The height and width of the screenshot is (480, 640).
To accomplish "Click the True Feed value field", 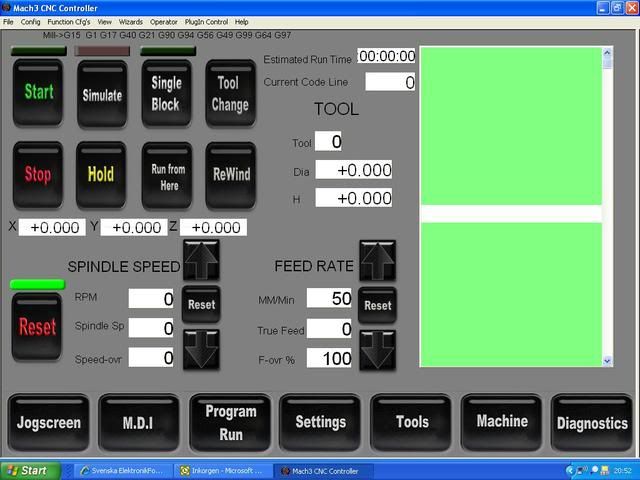I will 329,329.
